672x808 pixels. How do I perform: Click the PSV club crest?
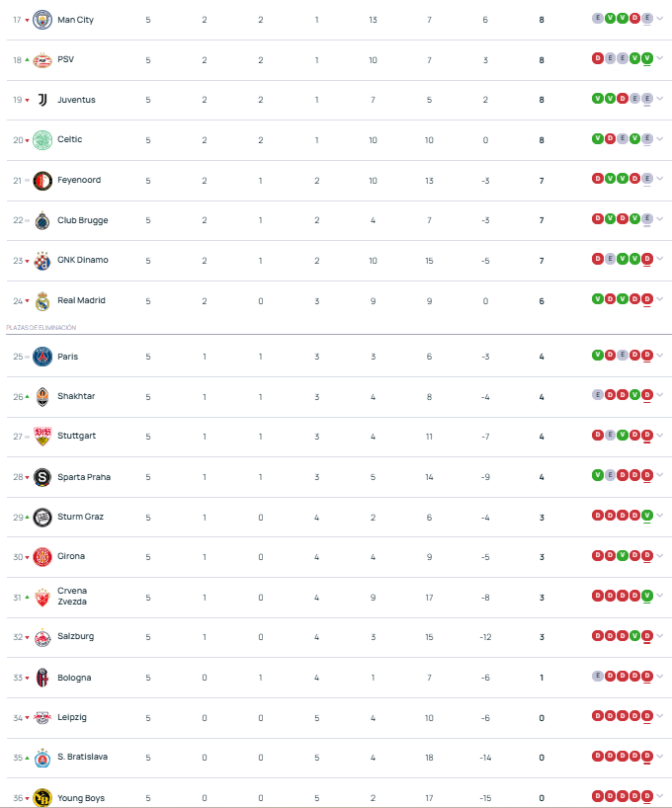(x=42, y=60)
